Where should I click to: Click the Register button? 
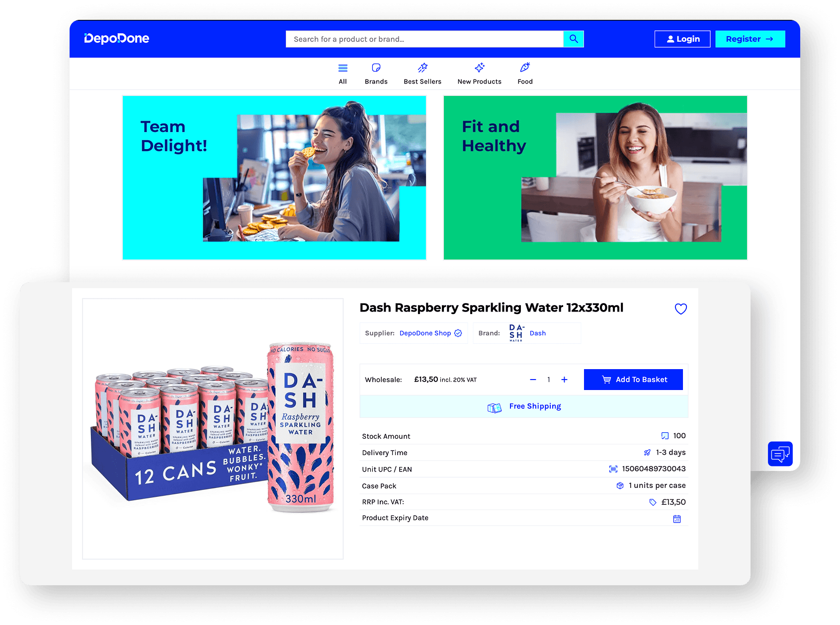[x=750, y=39]
